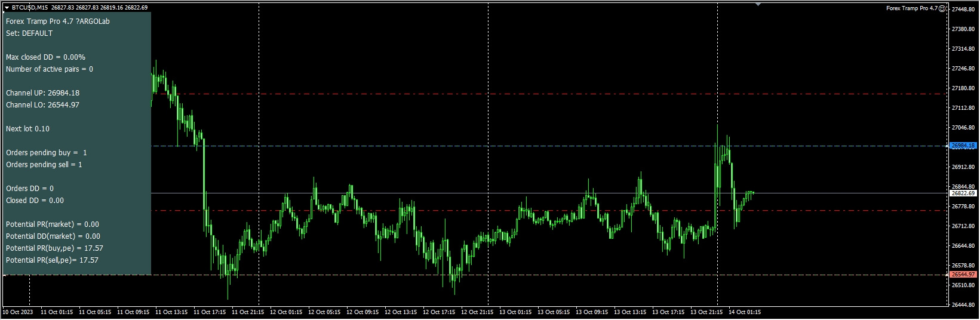Click the 26844.80 price scale value
980x320 pixels.
coord(964,187)
